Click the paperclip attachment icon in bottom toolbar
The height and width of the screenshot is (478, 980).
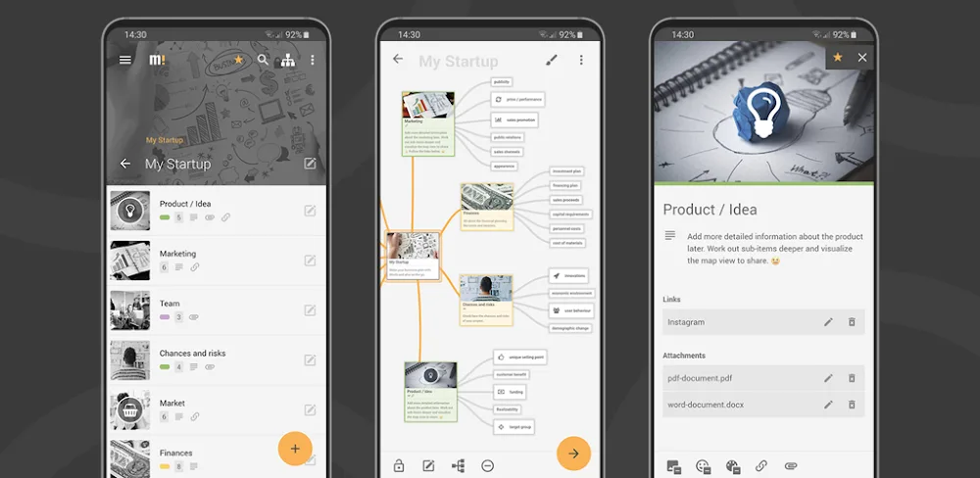coord(791,467)
